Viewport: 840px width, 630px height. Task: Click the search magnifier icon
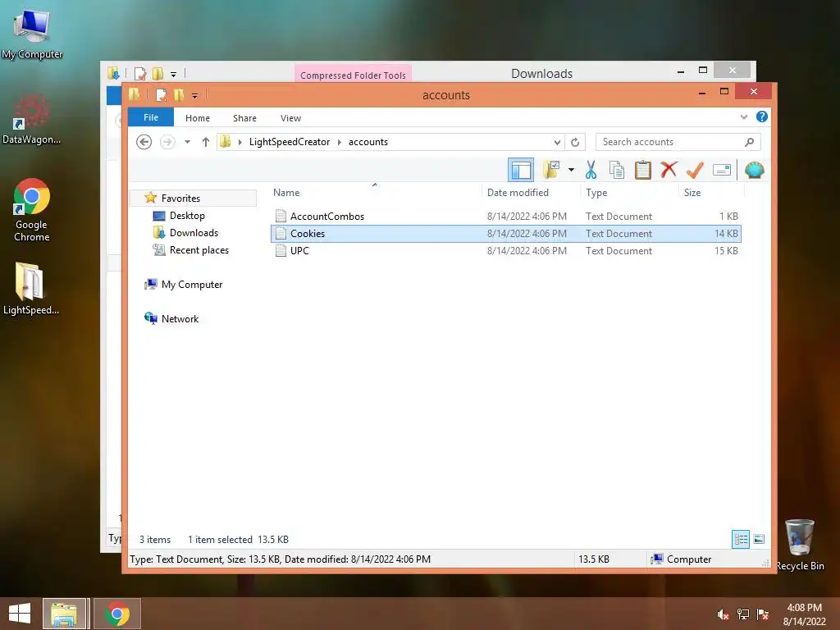[750, 142]
